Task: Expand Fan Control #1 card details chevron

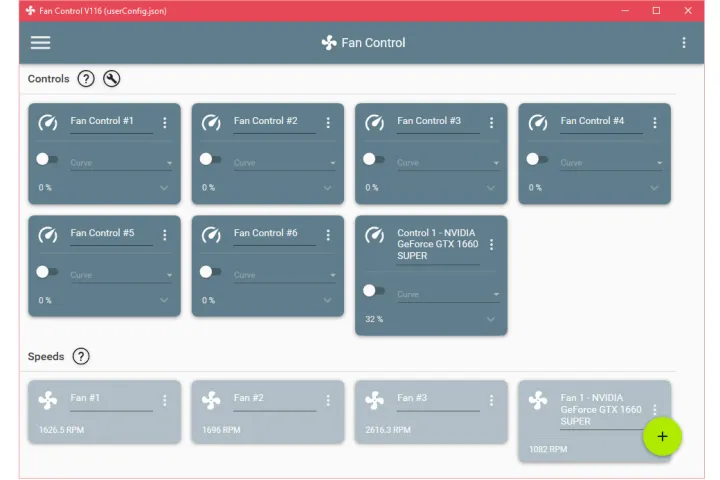Action: (x=164, y=188)
